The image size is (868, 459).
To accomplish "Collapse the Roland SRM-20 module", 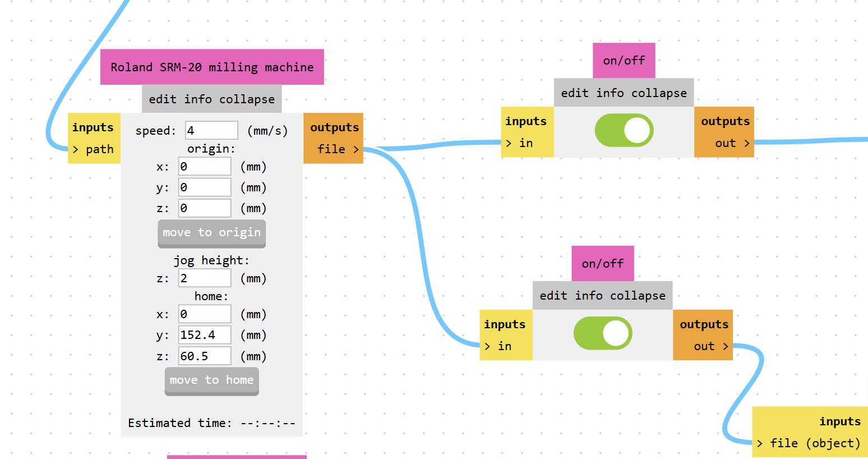I will tap(247, 99).
